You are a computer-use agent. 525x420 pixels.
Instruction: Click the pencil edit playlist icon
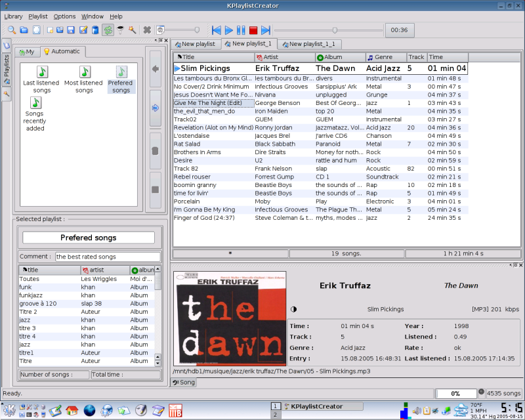pyautogui.click(x=83, y=30)
